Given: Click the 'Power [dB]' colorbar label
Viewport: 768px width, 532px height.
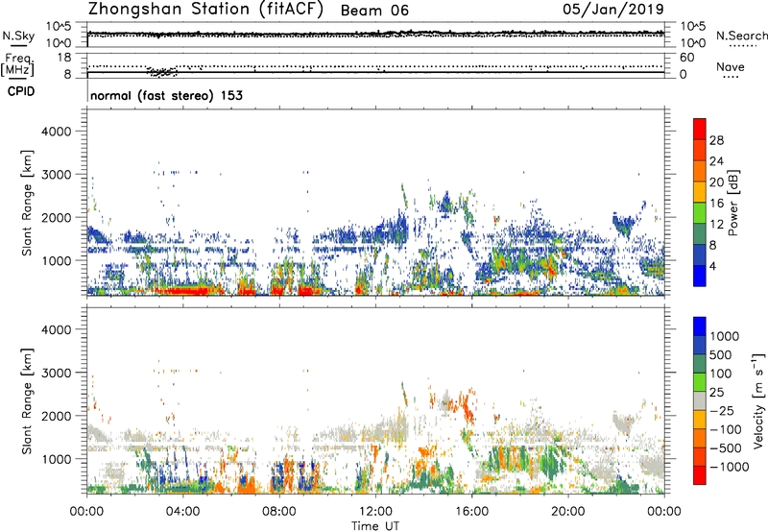Looking at the screenshot, I should pos(732,203).
